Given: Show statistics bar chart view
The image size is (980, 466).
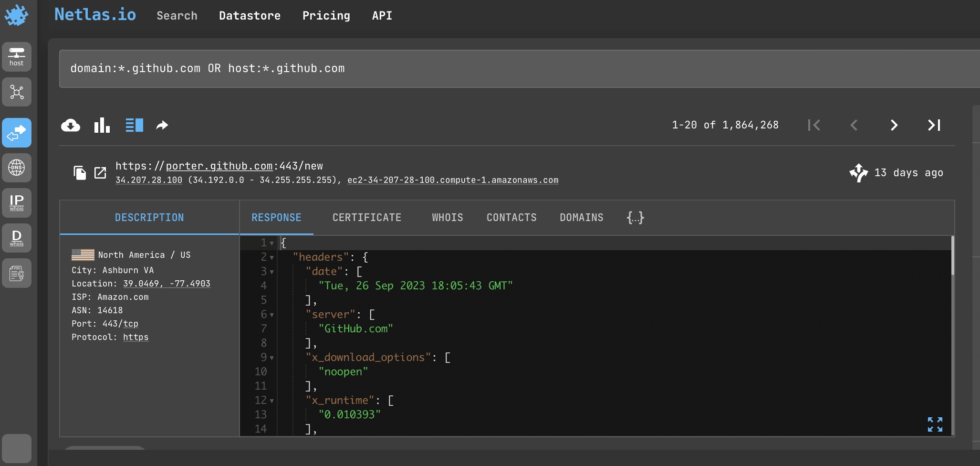Looking at the screenshot, I should click(x=102, y=125).
